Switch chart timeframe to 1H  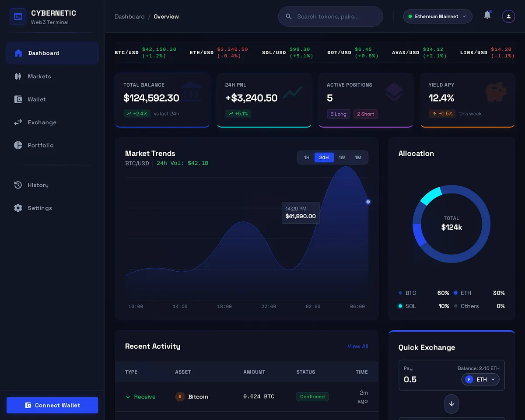click(307, 157)
